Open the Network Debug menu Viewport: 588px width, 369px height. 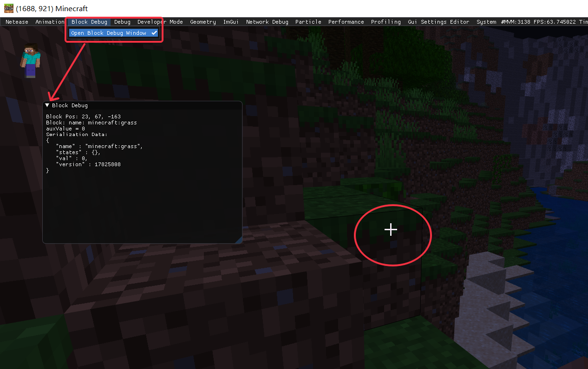tap(267, 22)
